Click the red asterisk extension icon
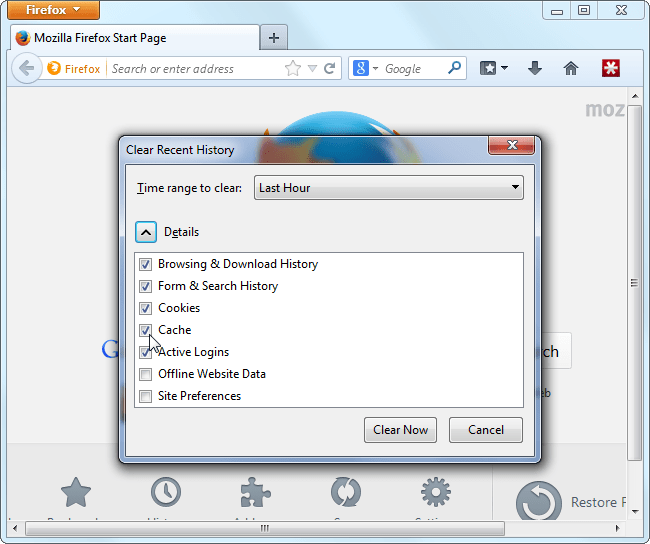 click(x=611, y=68)
